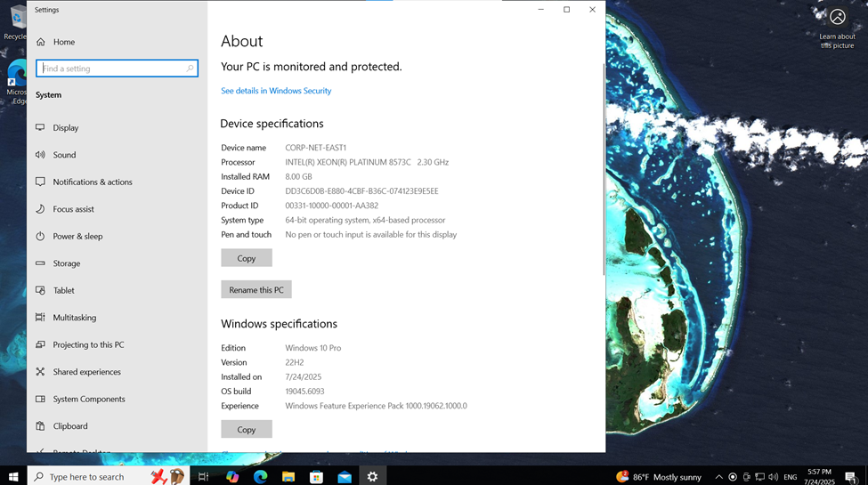Click Rename this PC button

pos(256,289)
